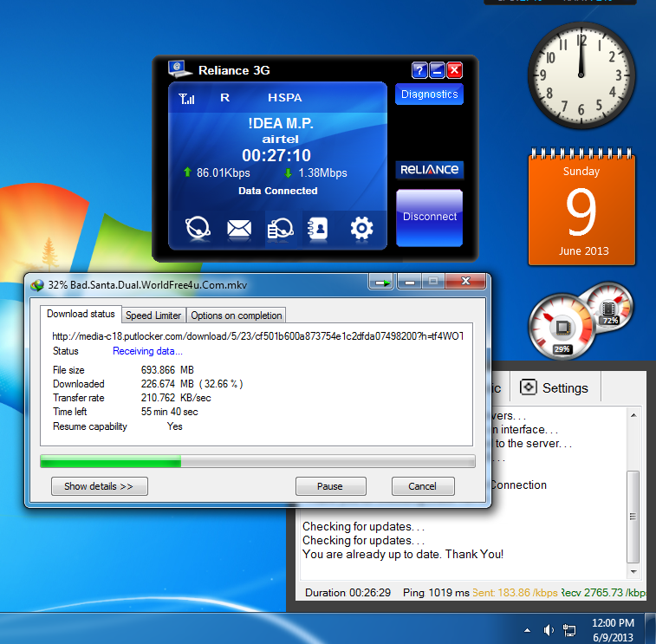Cancel the Bad.Santa download
Image resolution: width=656 pixels, height=644 pixels.
coord(423,486)
